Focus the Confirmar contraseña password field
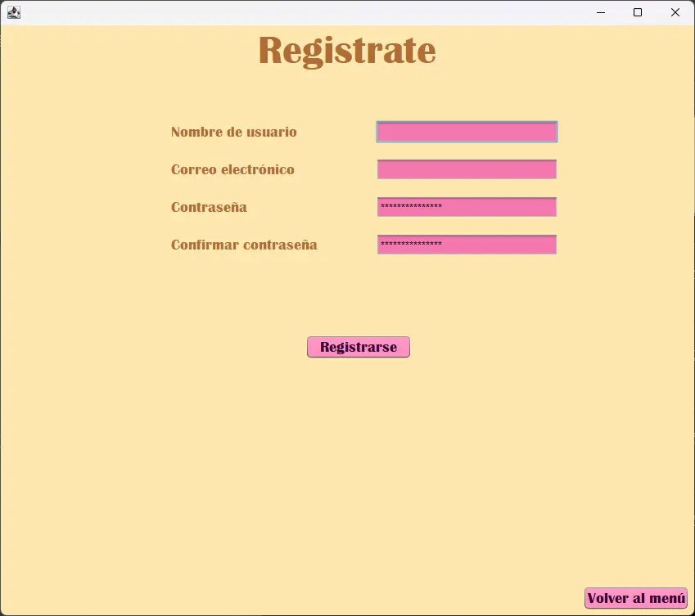Image resolution: width=695 pixels, height=616 pixels. click(x=491, y=245)
